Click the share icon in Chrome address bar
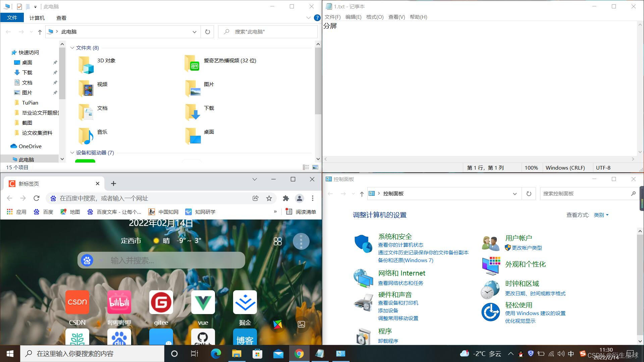The image size is (644, 362). tap(255, 198)
